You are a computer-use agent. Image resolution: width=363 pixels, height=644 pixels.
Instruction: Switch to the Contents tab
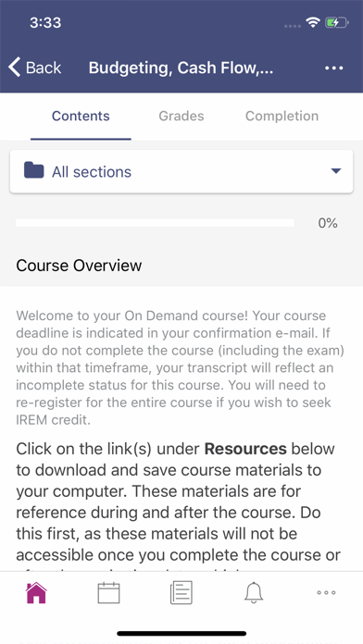tap(81, 117)
